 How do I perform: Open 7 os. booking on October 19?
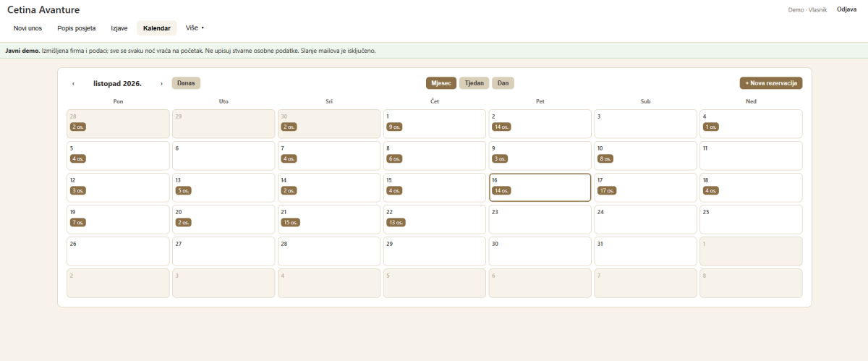coord(78,222)
